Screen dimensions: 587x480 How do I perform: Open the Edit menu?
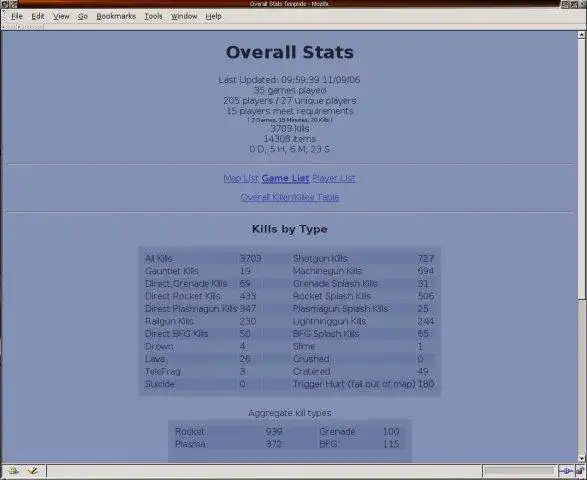tap(37, 16)
